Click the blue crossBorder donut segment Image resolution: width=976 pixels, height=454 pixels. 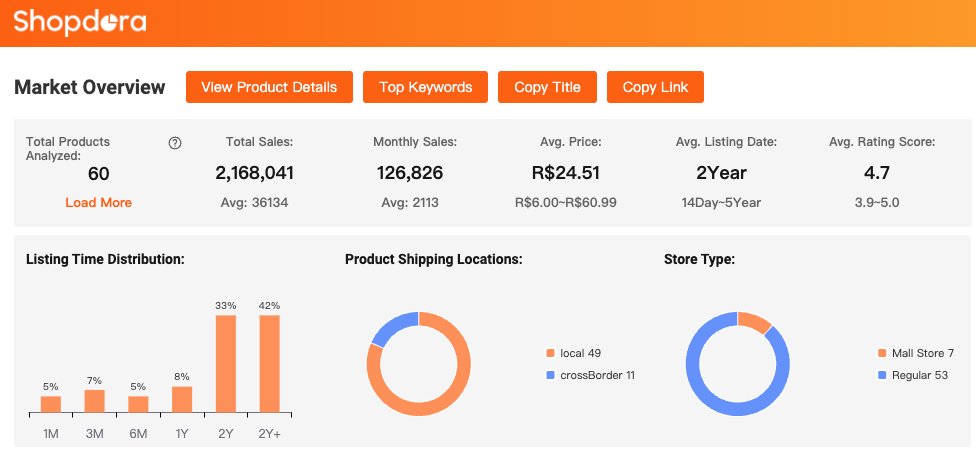click(393, 326)
